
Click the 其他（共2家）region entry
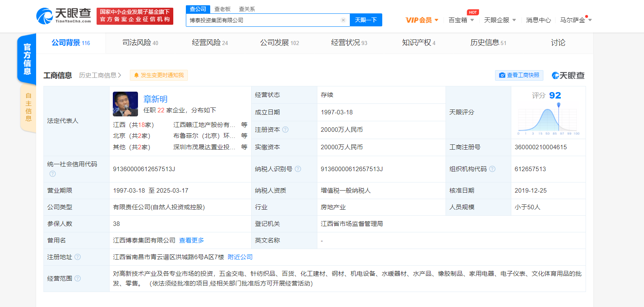point(132,147)
